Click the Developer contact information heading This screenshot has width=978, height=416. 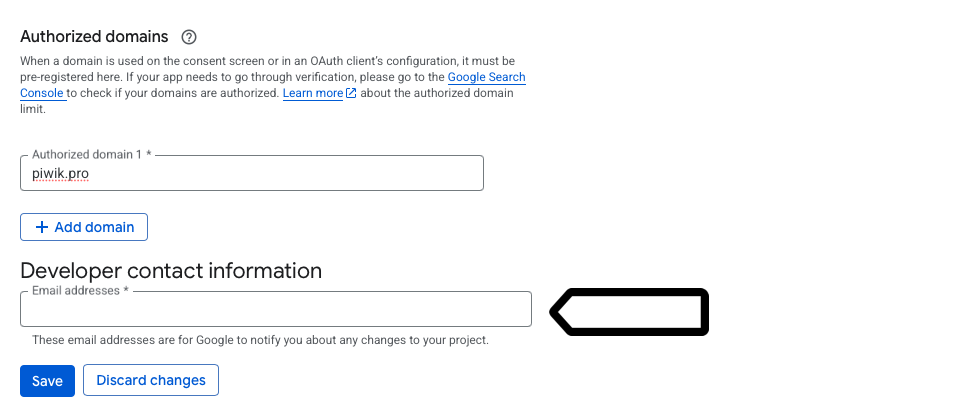(x=171, y=270)
